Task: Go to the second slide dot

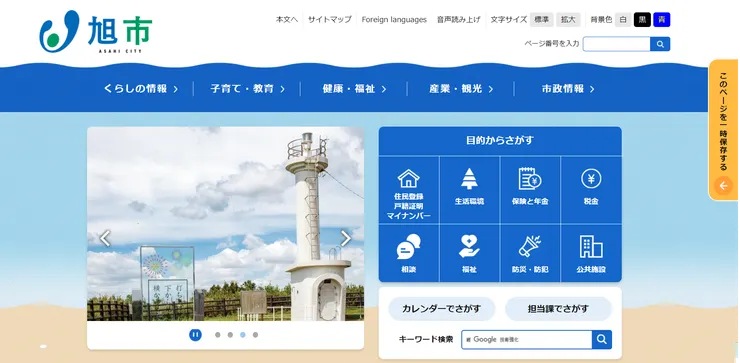Action: tap(230, 335)
